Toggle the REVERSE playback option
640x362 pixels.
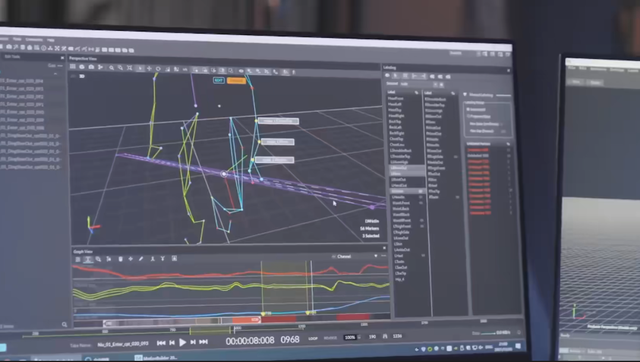pyautogui.click(x=330, y=338)
